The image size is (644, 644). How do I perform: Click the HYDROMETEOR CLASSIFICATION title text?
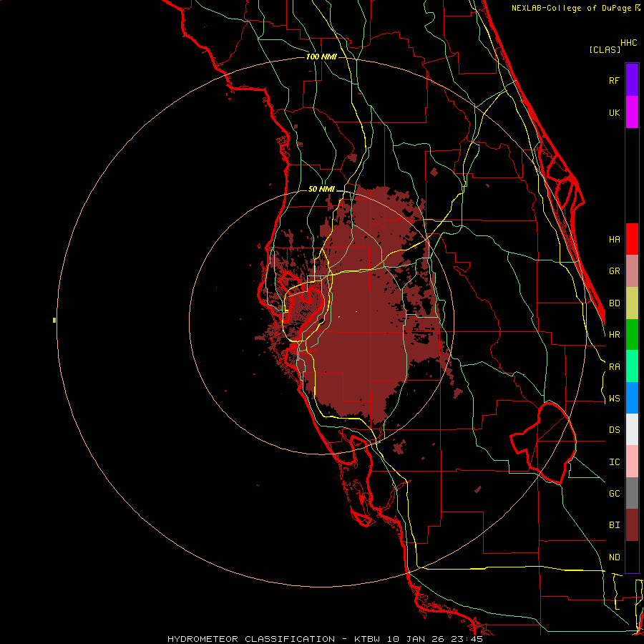tap(251, 639)
